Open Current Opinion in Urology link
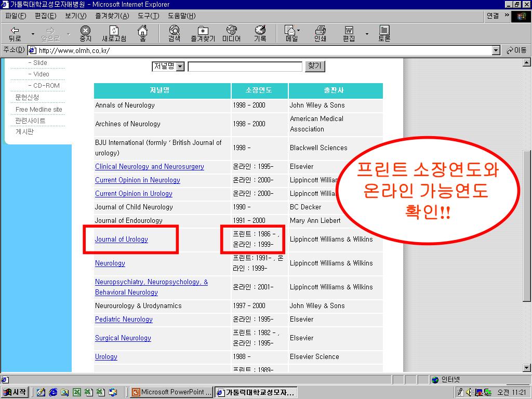 pos(134,194)
